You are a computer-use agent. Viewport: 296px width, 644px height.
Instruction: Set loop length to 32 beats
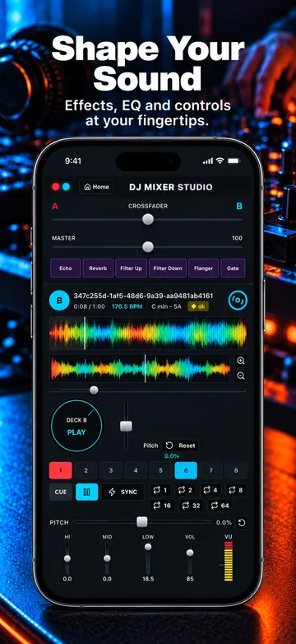[x=191, y=506]
